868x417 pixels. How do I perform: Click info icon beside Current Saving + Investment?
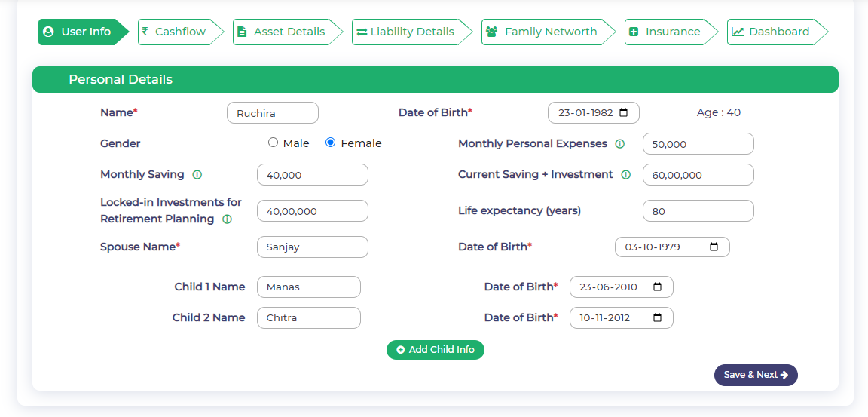pyautogui.click(x=625, y=175)
